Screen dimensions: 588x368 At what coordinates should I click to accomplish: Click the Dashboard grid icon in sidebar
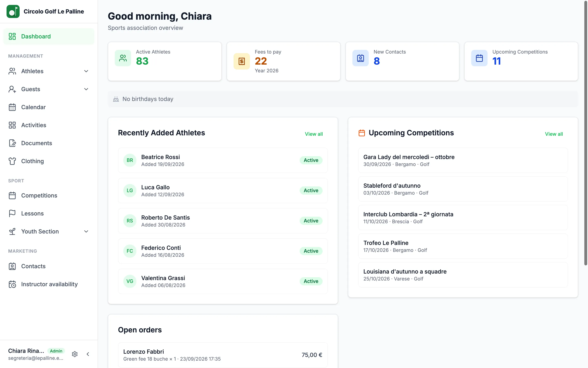(x=12, y=36)
